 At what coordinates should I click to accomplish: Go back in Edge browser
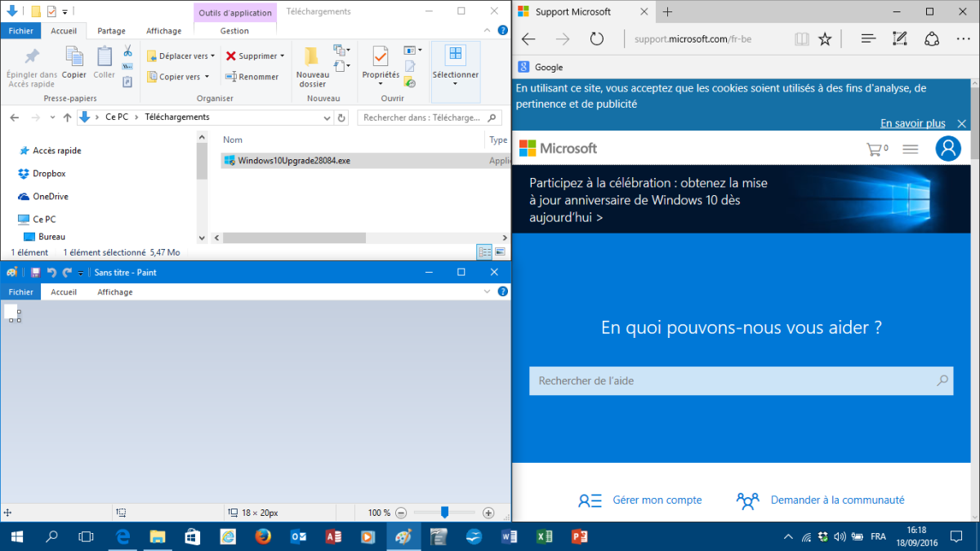pyautogui.click(x=528, y=39)
